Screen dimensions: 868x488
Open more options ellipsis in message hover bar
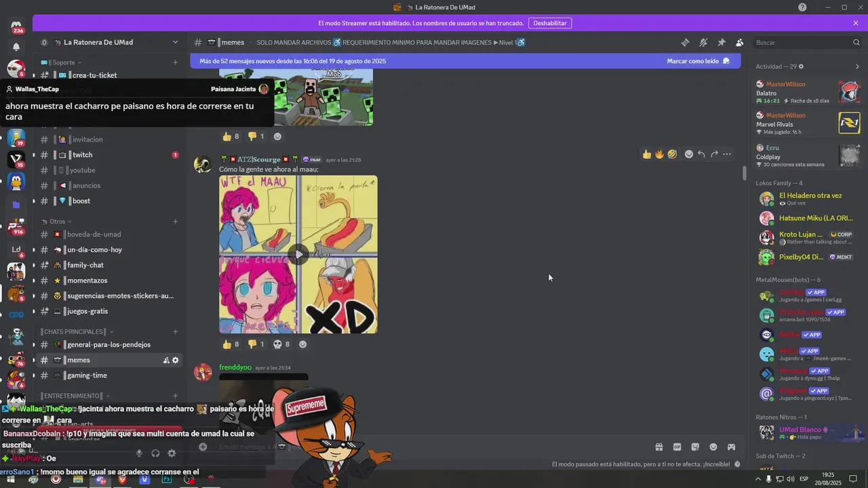[727, 155]
